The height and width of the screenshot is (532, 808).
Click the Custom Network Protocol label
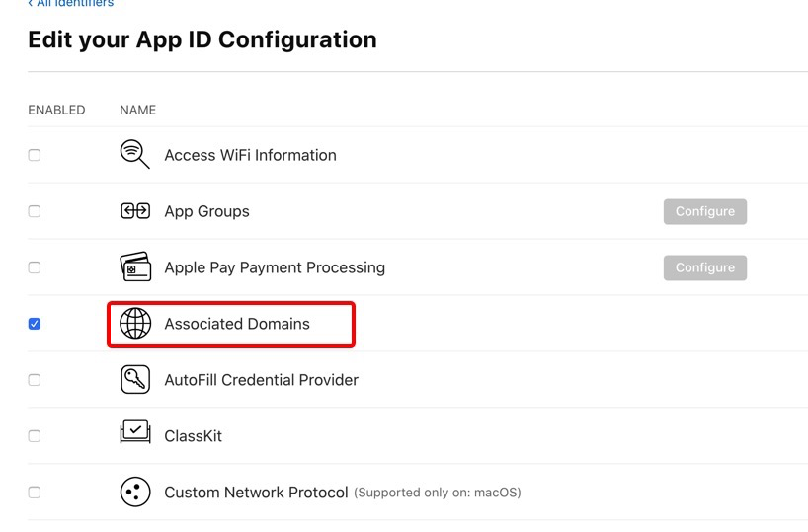[x=256, y=492]
